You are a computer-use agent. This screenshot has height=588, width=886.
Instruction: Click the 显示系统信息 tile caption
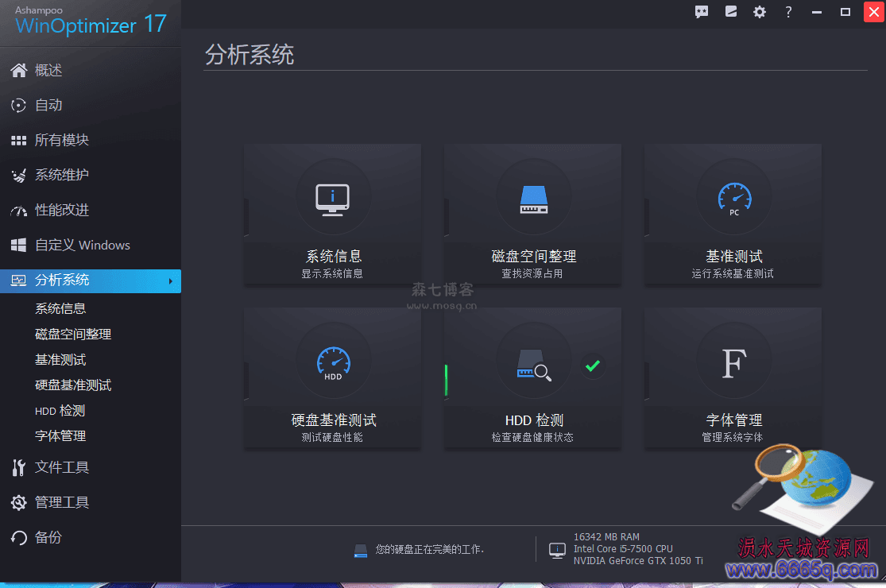point(332,273)
